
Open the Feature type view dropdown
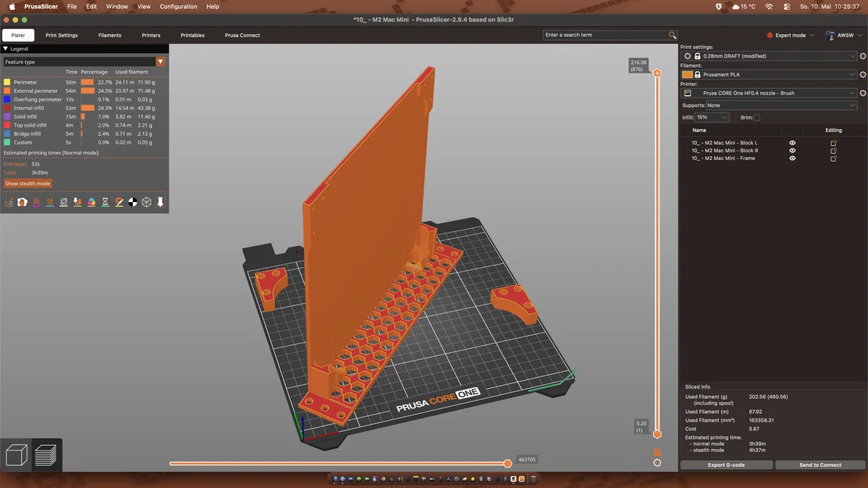[x=84, y=62]
